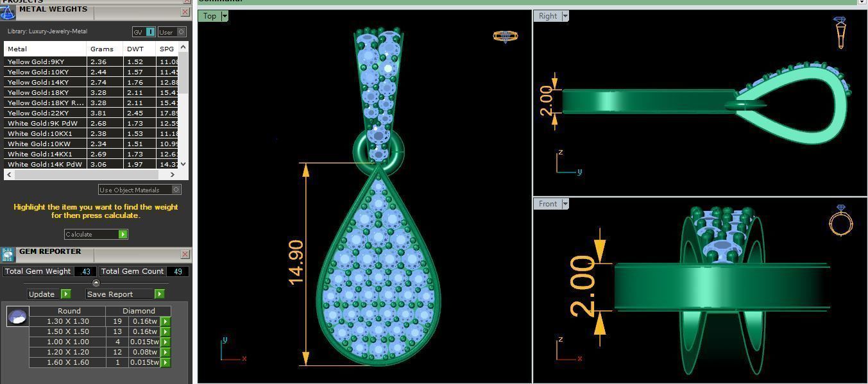The image size is (868, 384).
Task: Click the Diamond header in gem table
Action: click(x=139, y=311)
